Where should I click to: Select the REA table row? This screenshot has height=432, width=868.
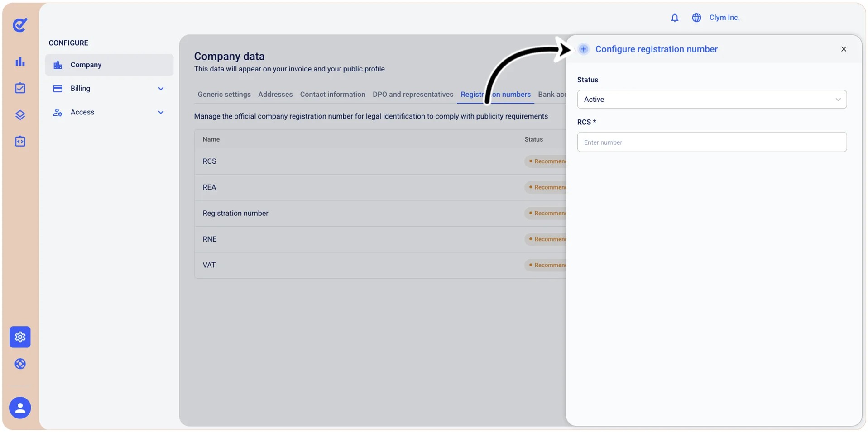380,187
